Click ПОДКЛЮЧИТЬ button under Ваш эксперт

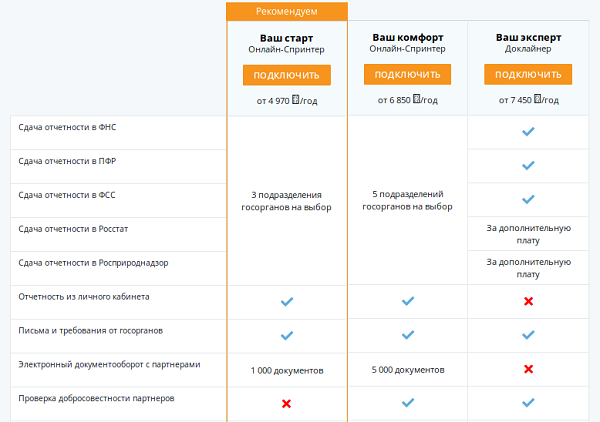527,75
